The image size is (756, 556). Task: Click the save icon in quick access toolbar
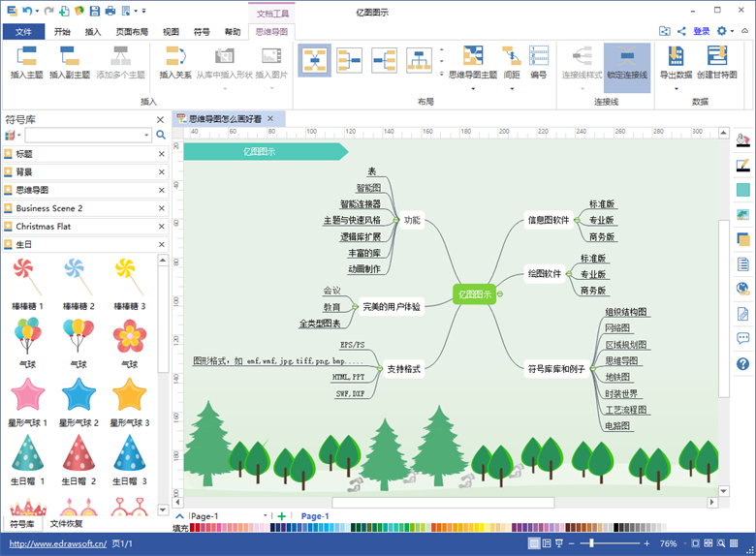pyautogui.click(x=95, y=11)
